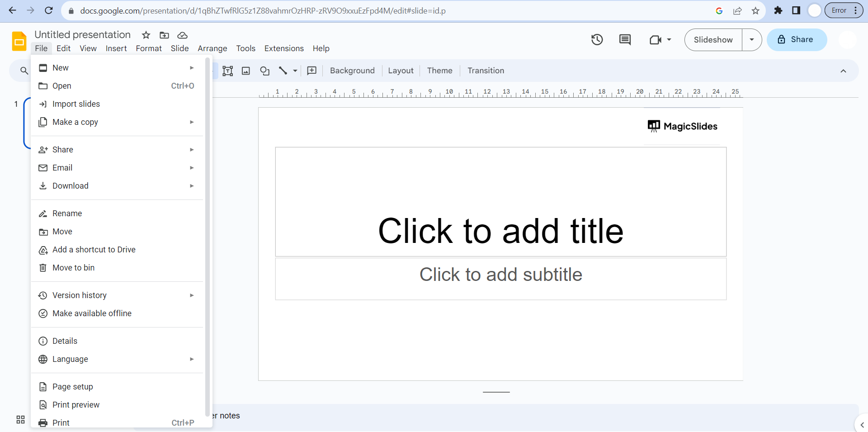Click the Layout toolbar button

(401, 71)
